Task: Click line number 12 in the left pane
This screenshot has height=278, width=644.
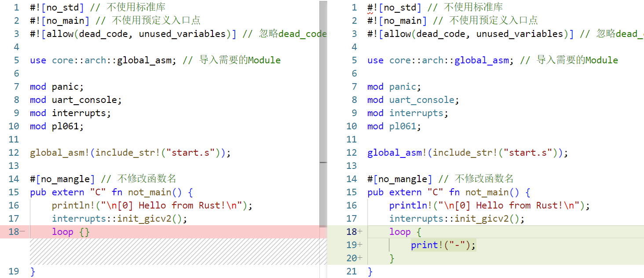Action: [x=14, y=153]
